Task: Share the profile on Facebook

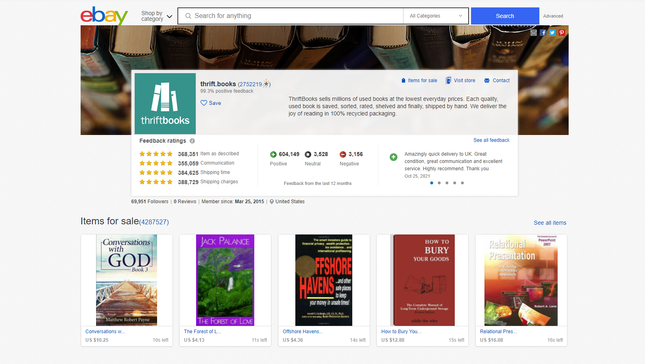Action: [x=543, y=32]
